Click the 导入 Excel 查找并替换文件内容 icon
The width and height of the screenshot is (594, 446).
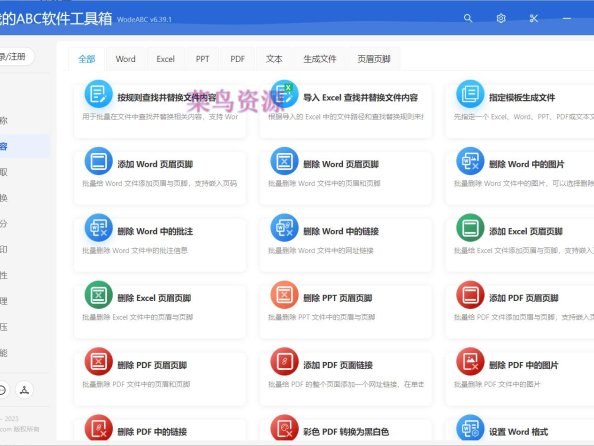coord(284,94)
